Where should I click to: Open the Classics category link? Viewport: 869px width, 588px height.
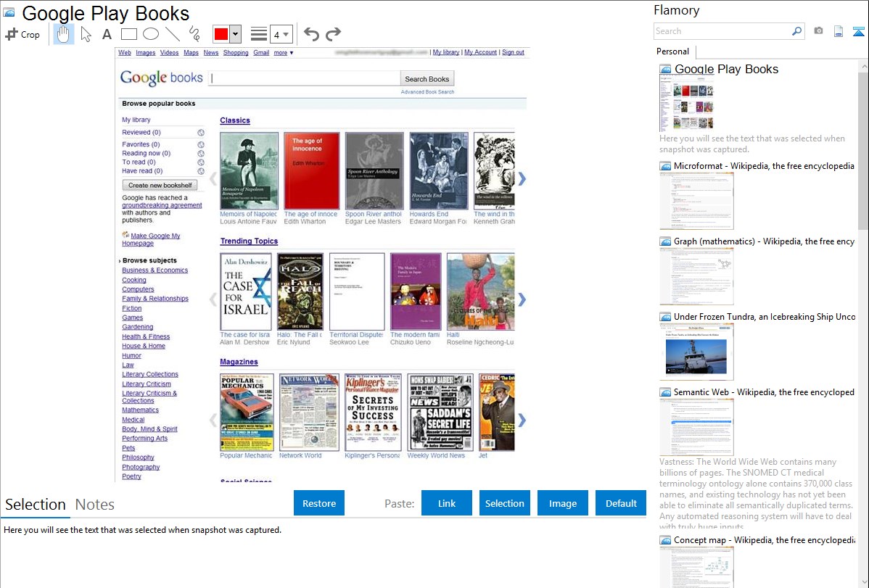pos(235,120)
